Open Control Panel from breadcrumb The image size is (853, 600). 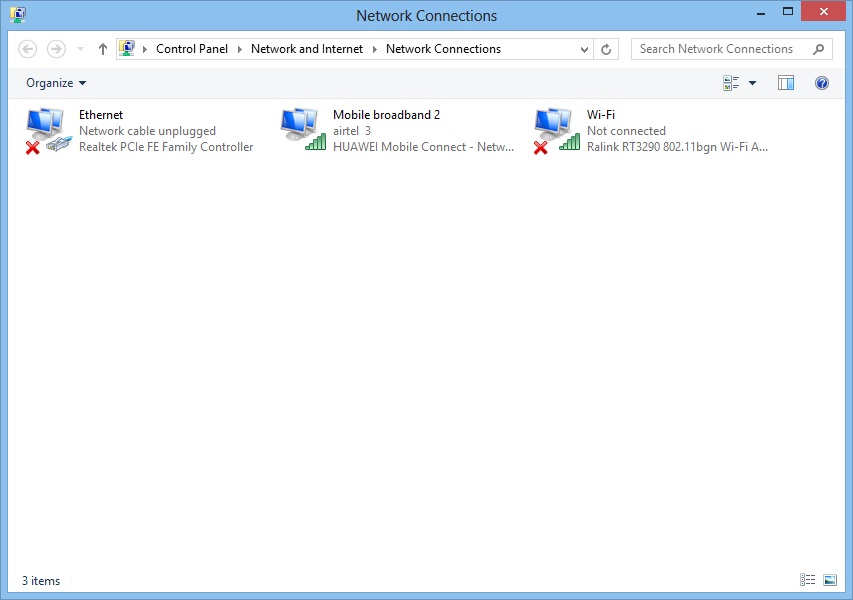pos(192,48)
